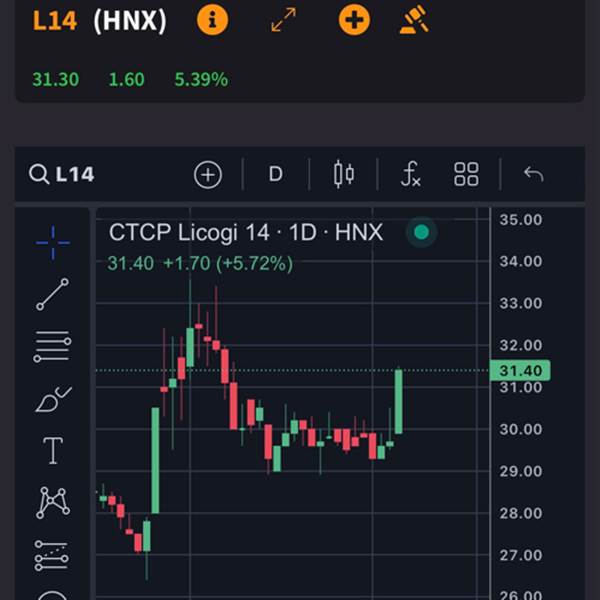Click the green market status dot

422,232
